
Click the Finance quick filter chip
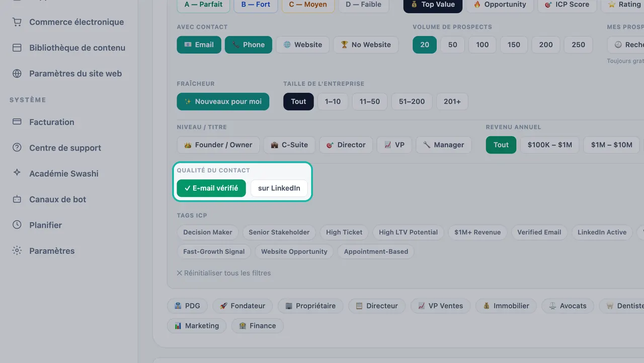tap(257, 326)
